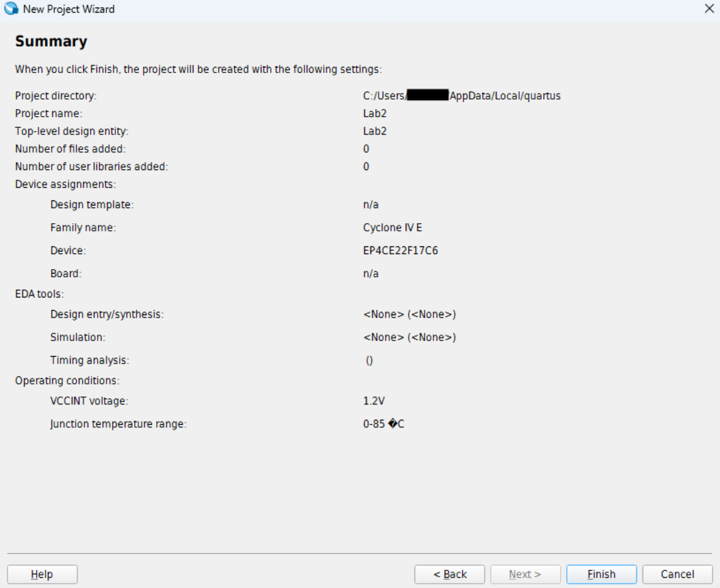Viewport: 720px width, 588px height.
Task: Click the 'When you click Finish' description text
Action: pyautogui.click(x=198, y=69)
